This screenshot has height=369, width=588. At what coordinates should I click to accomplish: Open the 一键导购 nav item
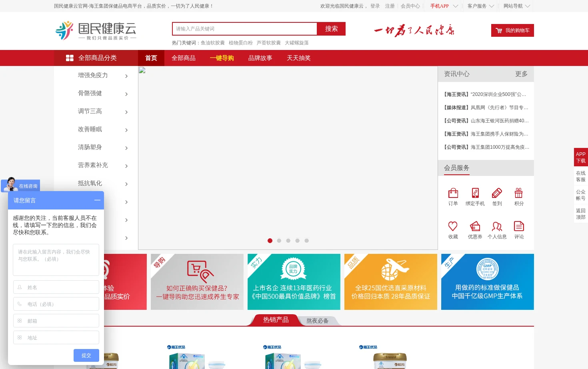[222, 58]
